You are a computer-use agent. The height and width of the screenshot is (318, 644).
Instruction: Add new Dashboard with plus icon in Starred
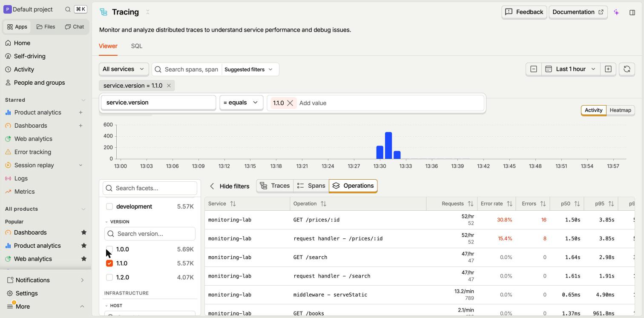pyautogui.click(x=80, y=126)
